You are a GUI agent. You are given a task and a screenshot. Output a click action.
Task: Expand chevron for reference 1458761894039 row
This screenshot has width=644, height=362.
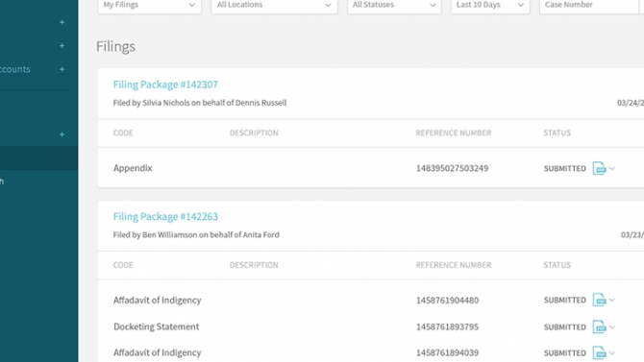click(x=612, y=353)
